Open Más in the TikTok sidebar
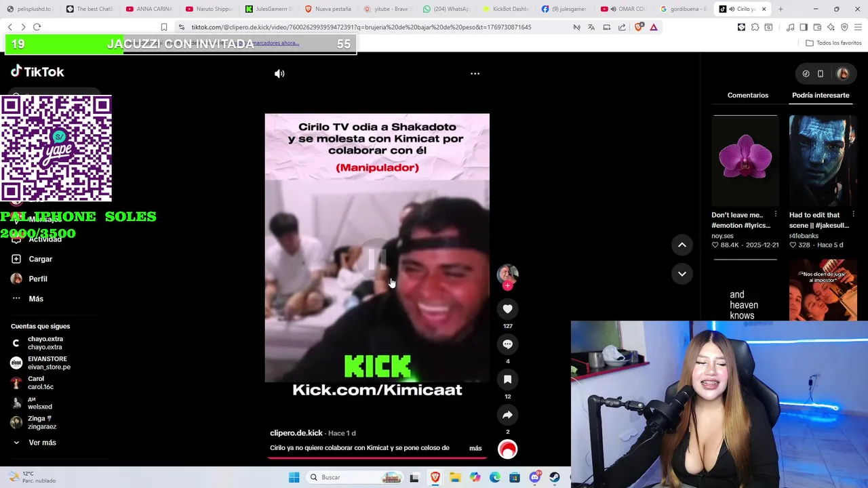This screenshot has width=868, height=488. pyautogui.click(x=27, y=299)
